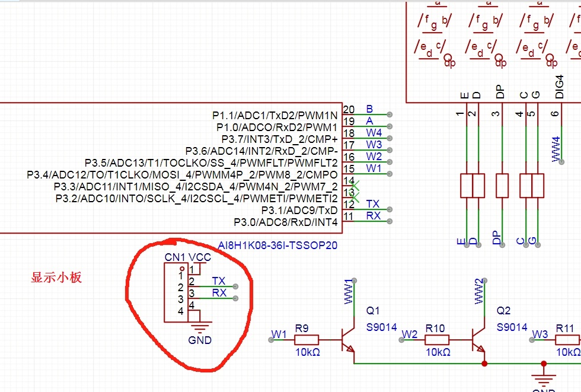Screen dimensions: 581x392
Task: Click the red junction dot under Q2 emitter
Action: [484, 364]
